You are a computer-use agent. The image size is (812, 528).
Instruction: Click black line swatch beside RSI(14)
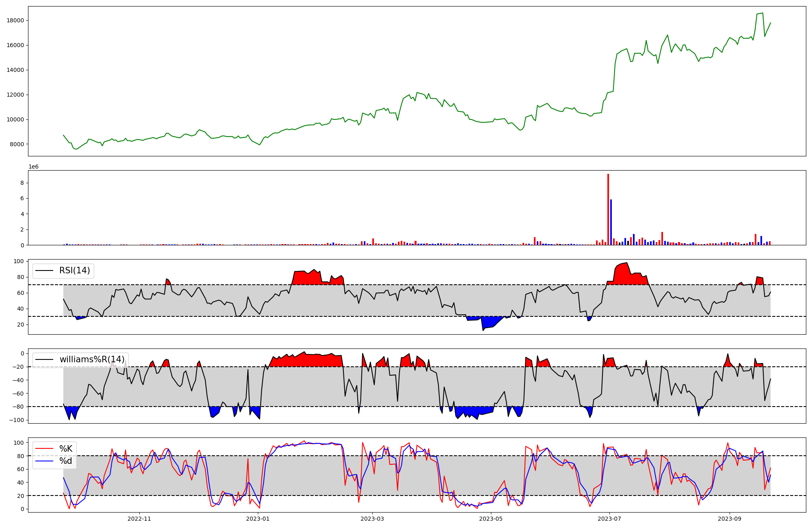click(45, 270)
